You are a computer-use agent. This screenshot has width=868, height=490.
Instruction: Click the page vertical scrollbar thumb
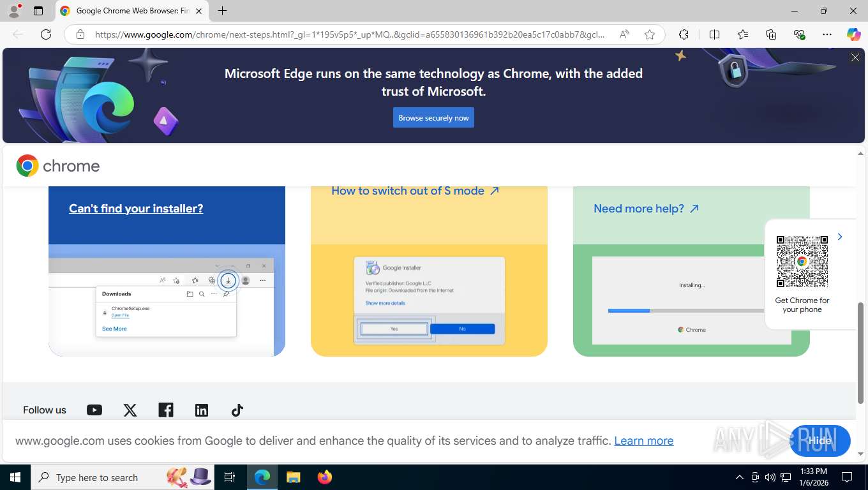pos(860,353)
